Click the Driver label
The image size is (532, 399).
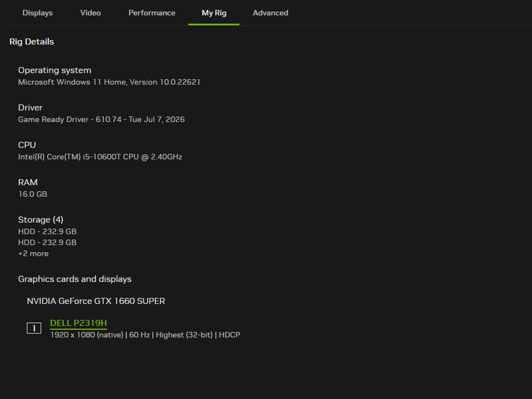coord(30,108)
